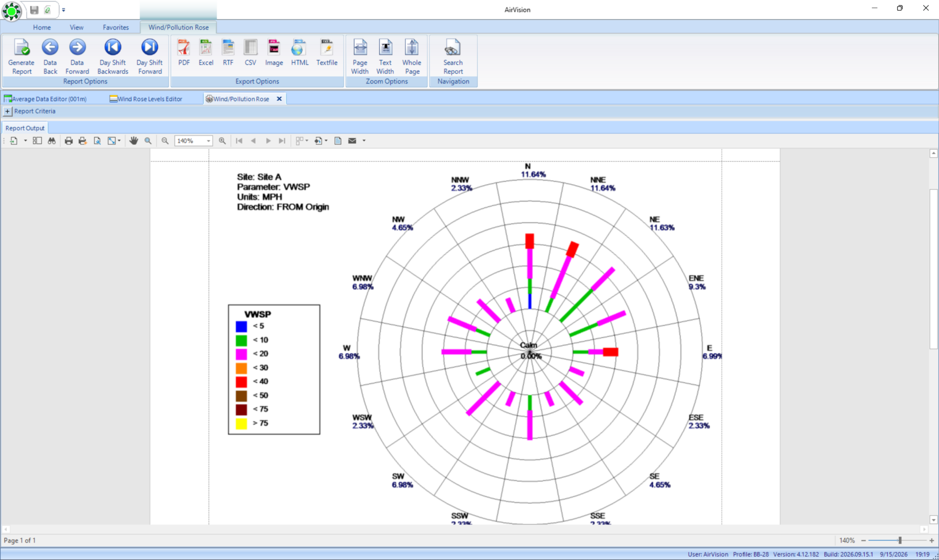Click the vertical scrollbar down arrow
939x560 pixels.
click(x=933, y=520)
